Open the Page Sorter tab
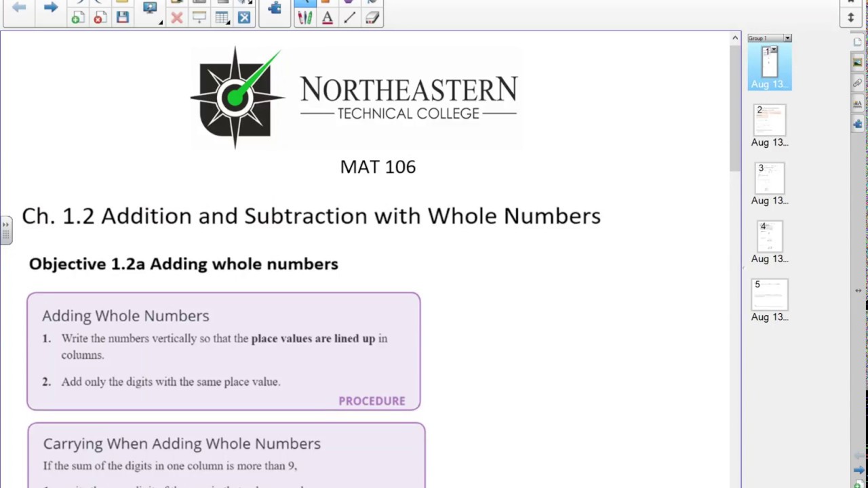The width and height of the screenshot is (868, 488). [x=858, y=42]
